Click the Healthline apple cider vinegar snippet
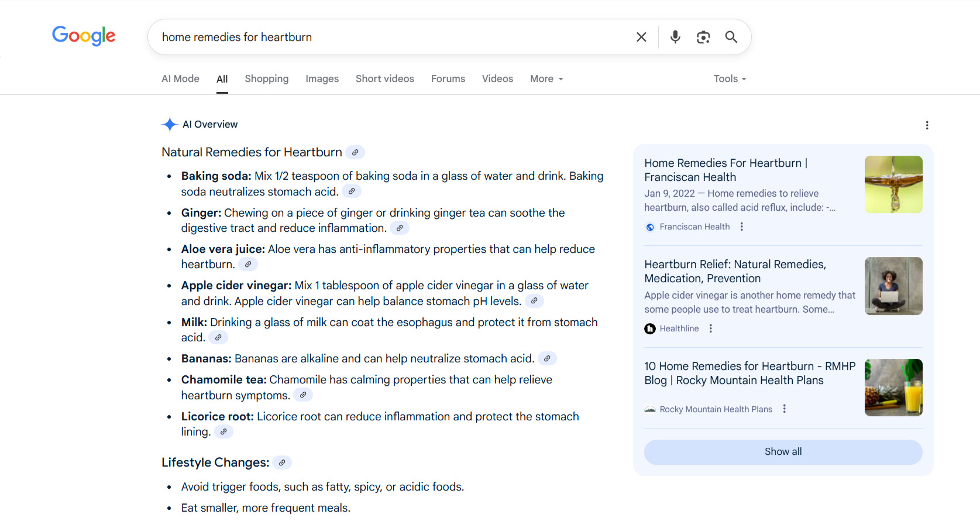The image size is (980, 521). [x=749, y=302]
